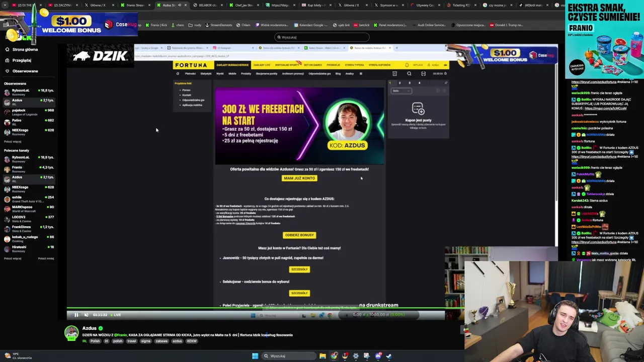Click the Franio ekstra smak advertisement
Image resolution: width=644 pixels, height=362 pixels.
coord(604,40)
